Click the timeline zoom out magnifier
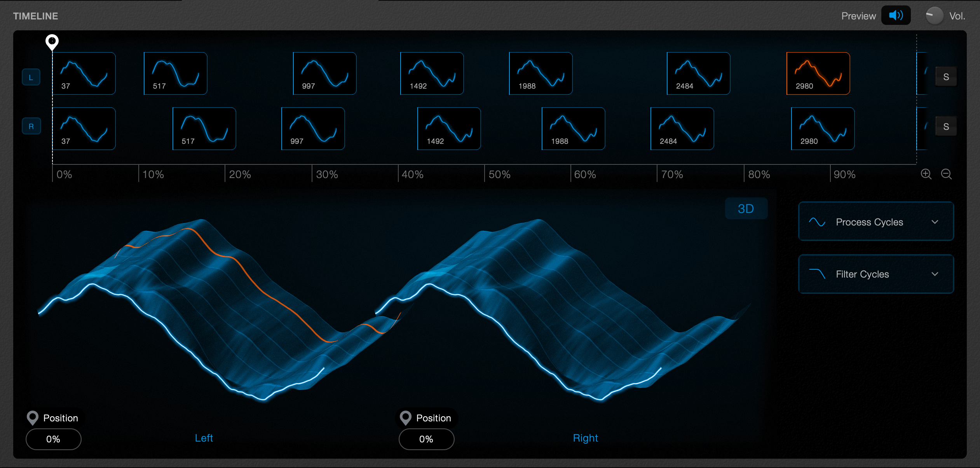 tap(946, 174)
